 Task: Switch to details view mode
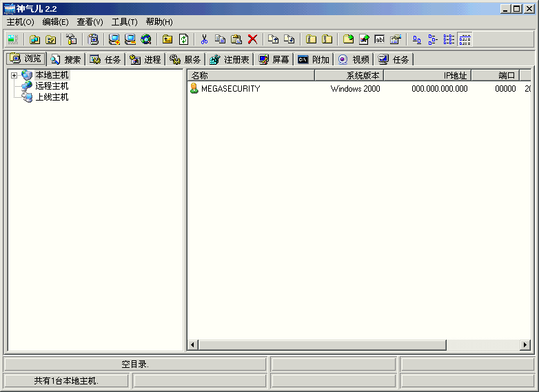465,40
